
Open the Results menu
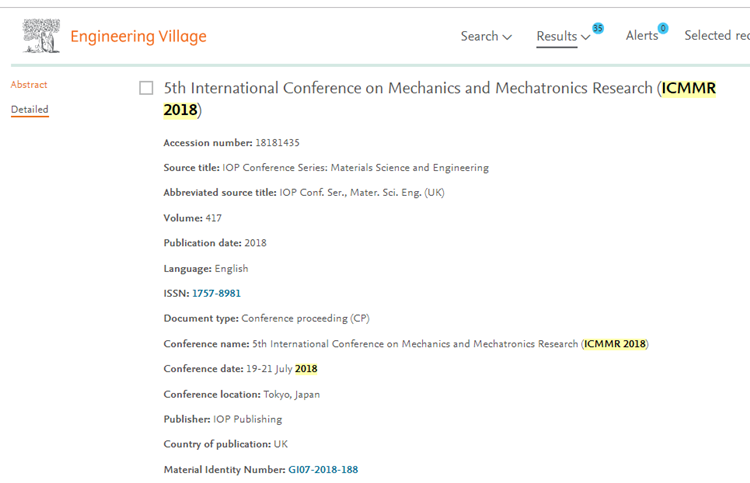[557, 37]
